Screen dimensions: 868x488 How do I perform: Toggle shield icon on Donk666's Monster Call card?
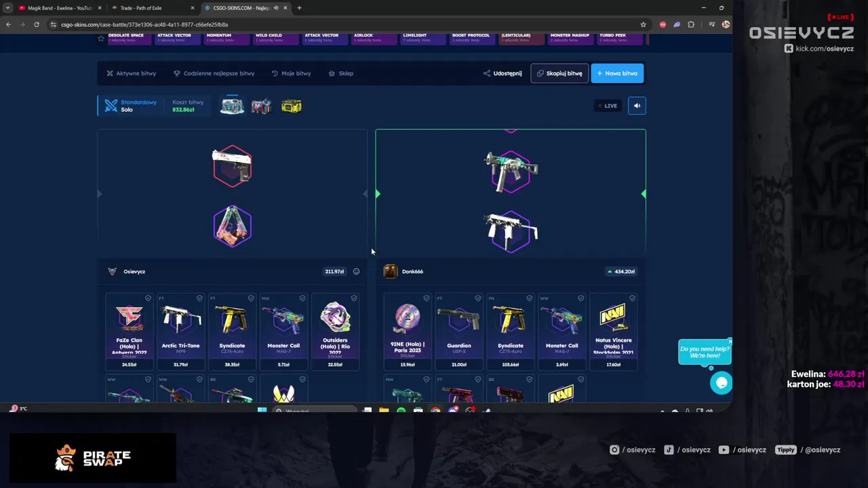pos(581,298)
